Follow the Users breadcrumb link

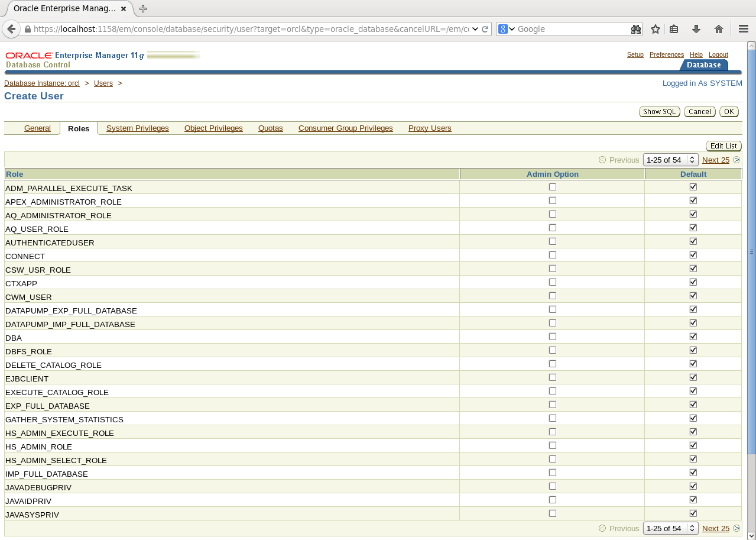(x=103, y=83)
